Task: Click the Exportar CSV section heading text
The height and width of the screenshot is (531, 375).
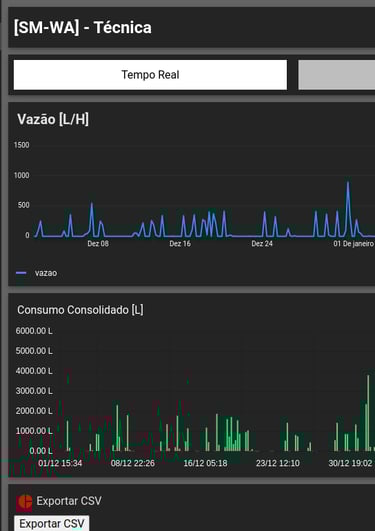Action: point(69,501)
